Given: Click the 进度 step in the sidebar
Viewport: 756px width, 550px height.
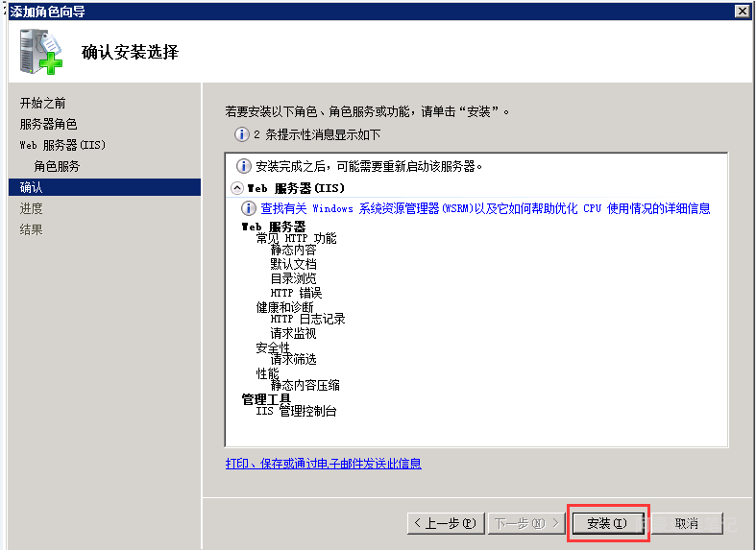Looking at the screenshot, I should coord(32,208).
